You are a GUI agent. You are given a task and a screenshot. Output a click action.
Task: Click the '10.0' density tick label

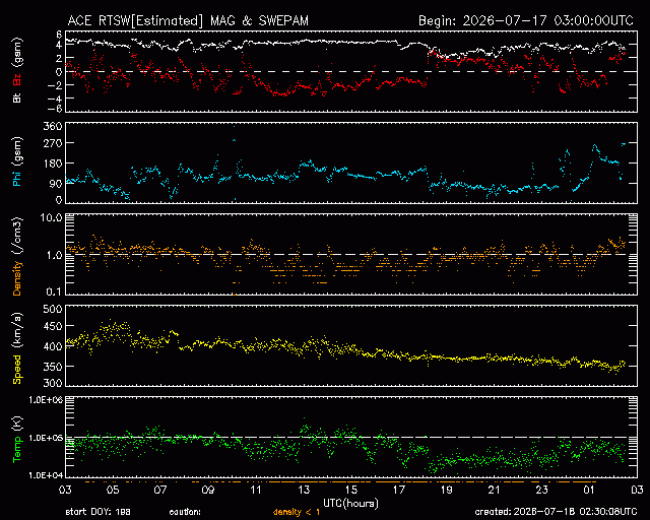pos(51,218)
